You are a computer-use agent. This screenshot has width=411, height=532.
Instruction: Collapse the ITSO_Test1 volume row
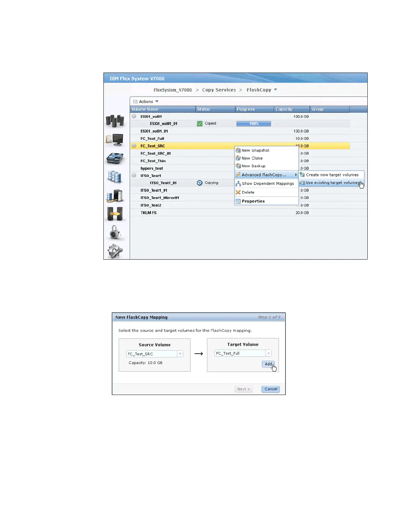[134, 175]
